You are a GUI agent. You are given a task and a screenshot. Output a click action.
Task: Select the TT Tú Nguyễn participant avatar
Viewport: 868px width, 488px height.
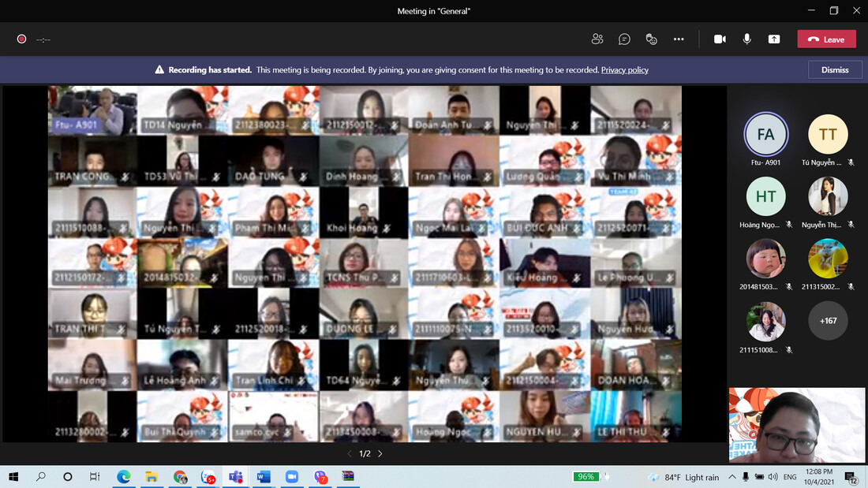pos(828,135)
